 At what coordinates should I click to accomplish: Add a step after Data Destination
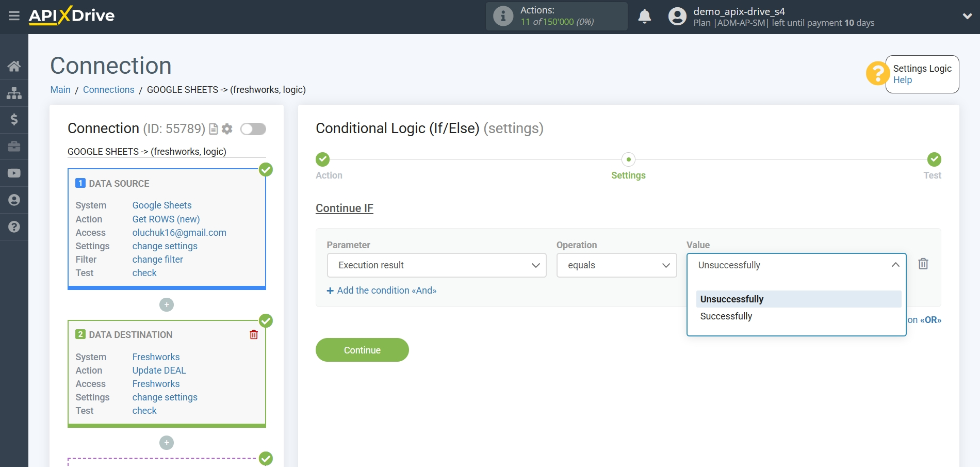click(167, 443)
